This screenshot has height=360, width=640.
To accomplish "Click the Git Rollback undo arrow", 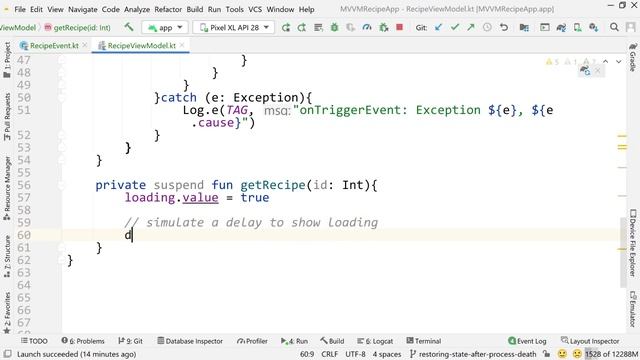I will click(x=504, y=27).
